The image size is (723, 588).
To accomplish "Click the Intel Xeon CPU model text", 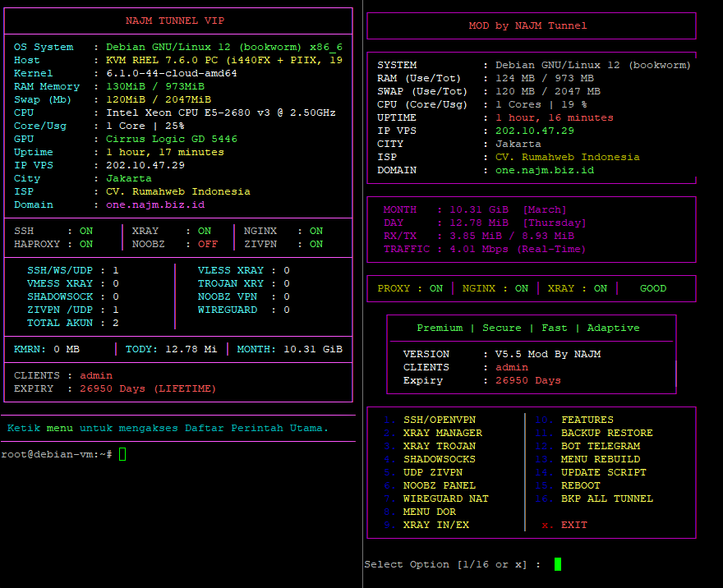I will click(221, 113).
